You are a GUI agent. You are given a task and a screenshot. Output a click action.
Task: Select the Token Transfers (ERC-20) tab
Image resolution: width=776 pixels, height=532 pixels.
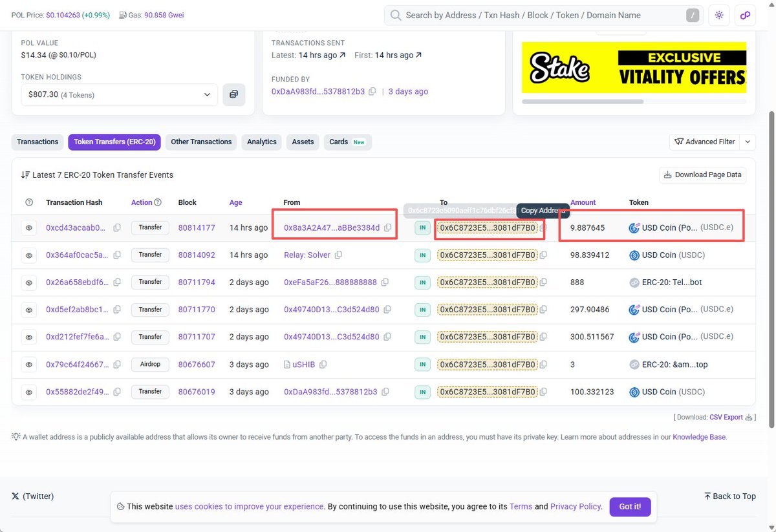click(x=114, y=142)
